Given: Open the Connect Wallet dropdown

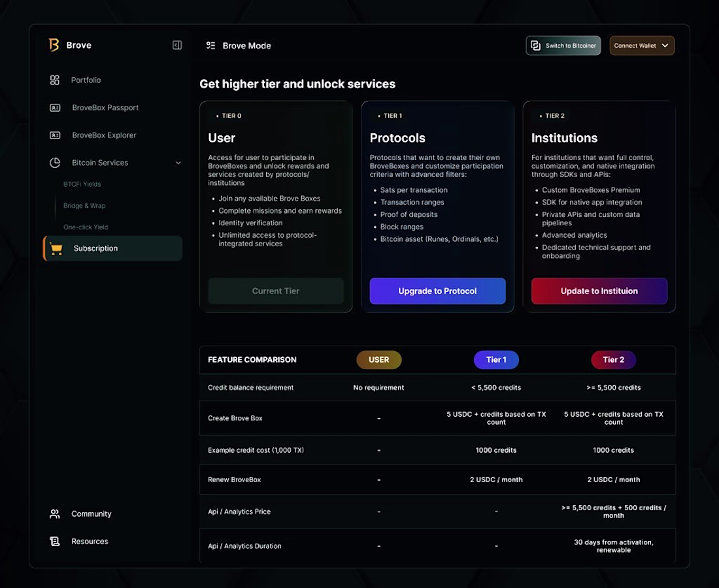Looking at the screenshot, I should pos(642,46).
